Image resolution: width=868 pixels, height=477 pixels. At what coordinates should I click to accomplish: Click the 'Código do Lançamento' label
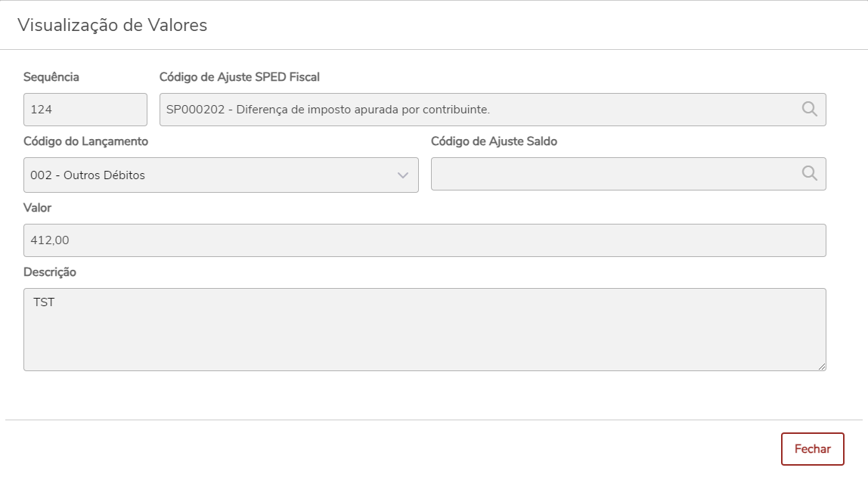[85, 141]
